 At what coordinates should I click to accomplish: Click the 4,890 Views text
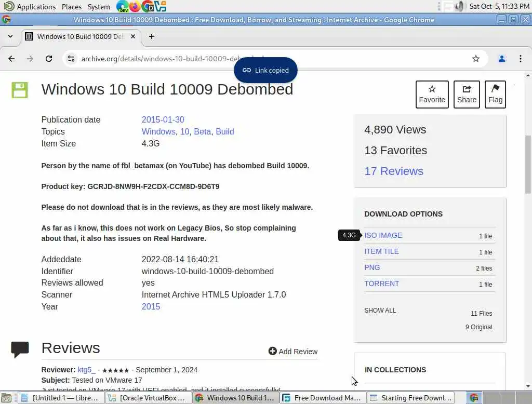tap(395, 130)
